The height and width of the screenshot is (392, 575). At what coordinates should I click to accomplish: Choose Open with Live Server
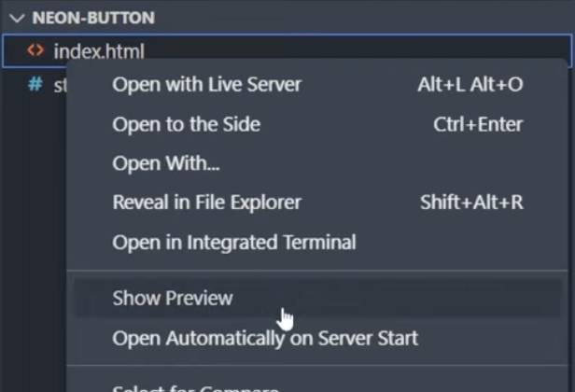[206, 85]
